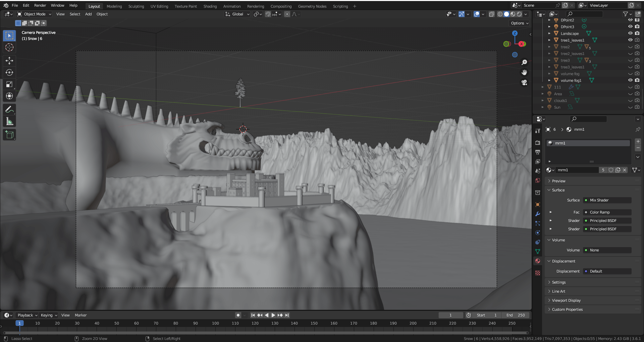Open the Texture properties checker tab
The height and width of the screenshot is (342, 644).
tap(538, 273)
